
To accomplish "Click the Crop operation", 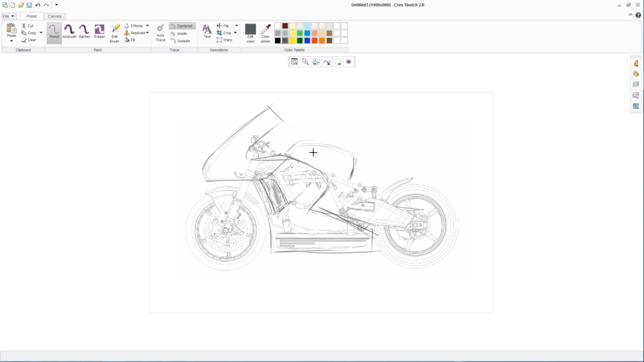I will (224, 33).
